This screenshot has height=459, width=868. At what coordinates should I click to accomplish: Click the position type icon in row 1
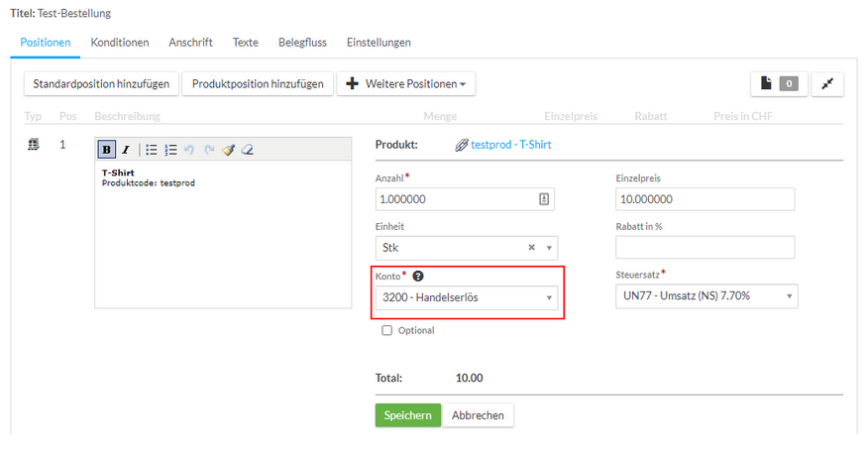point(34,145)
